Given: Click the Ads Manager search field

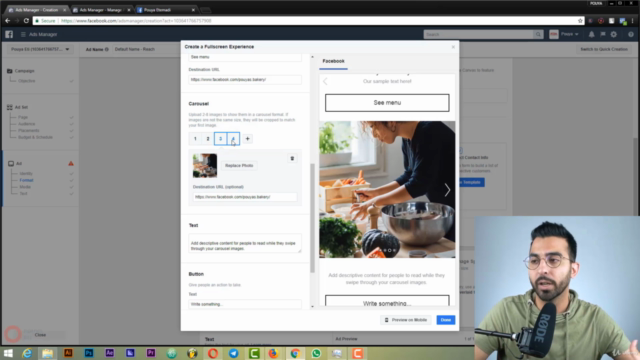Looking at the screenshot, I should (478, 35).
